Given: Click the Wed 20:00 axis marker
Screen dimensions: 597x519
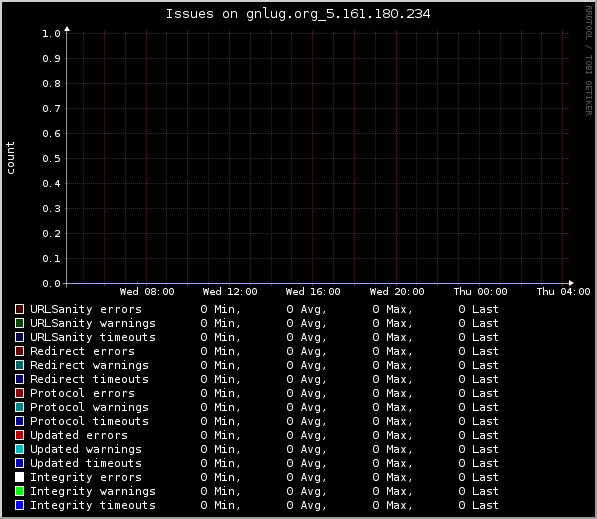Looking at the screenshot, I should [x=397, y=292].
